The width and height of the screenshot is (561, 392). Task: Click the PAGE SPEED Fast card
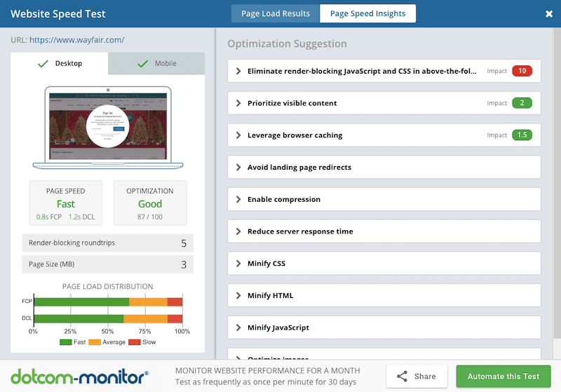pos(66,203)
